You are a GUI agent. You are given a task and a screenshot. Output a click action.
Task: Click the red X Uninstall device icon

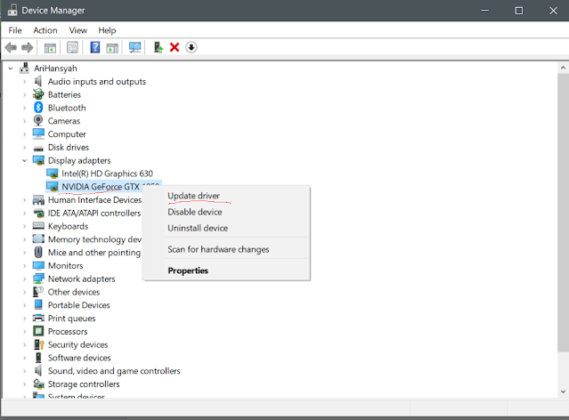tap(175, 48)
